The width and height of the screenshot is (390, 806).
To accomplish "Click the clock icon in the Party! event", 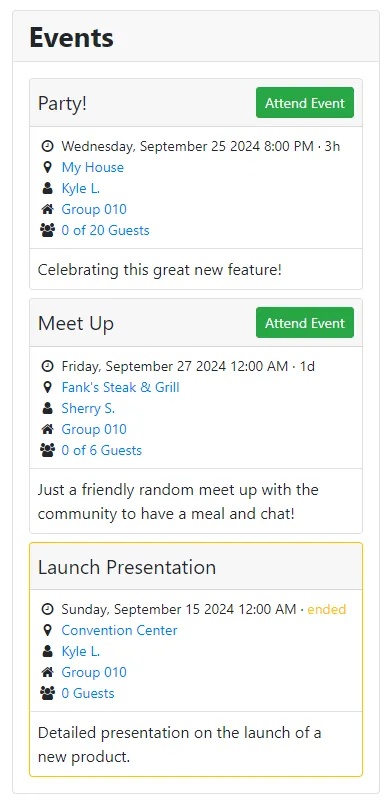I will (47, 146).
